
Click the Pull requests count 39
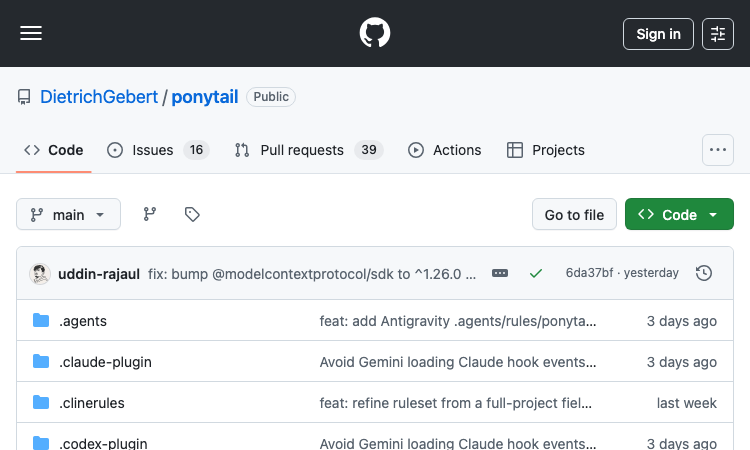[x=369, y=150]
